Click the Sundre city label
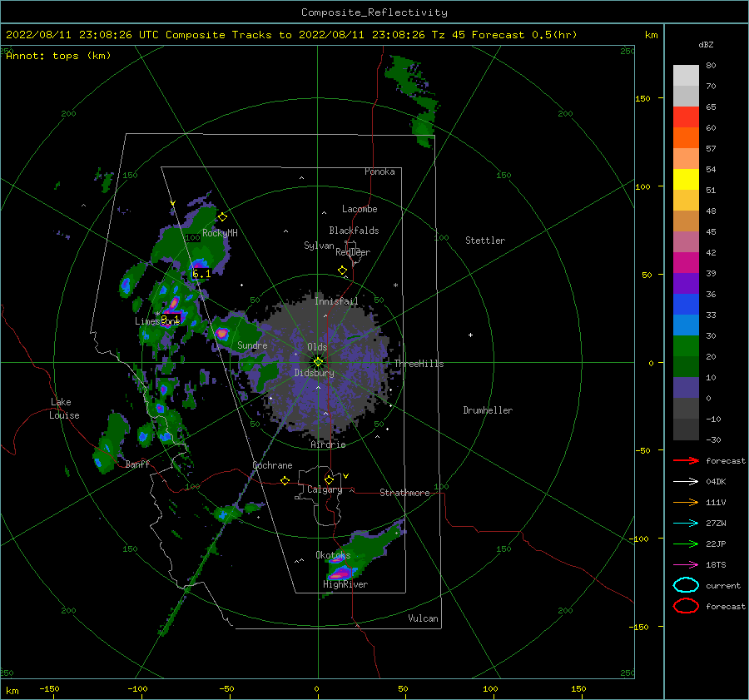The image size is (749, 700). click(x=252, y=345)
